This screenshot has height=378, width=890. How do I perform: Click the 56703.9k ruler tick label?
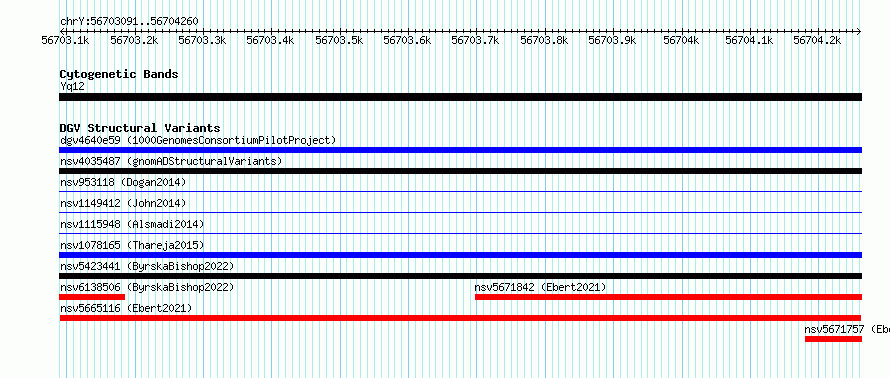(x=612, y=40)
